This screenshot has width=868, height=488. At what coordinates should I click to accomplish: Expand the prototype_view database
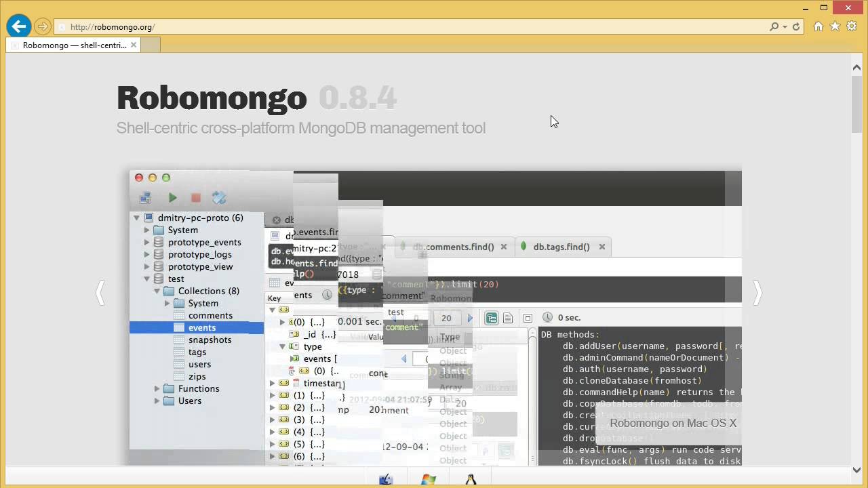coord(146,267)
